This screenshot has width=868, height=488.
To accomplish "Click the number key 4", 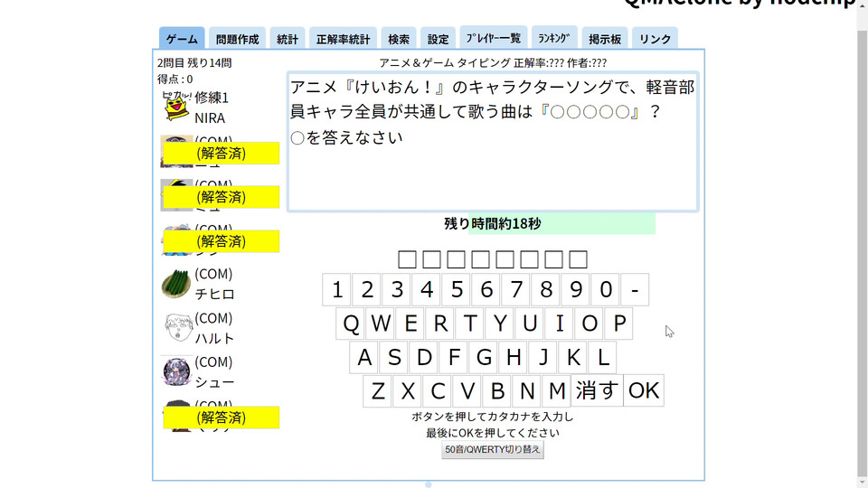I will [427, 289].
